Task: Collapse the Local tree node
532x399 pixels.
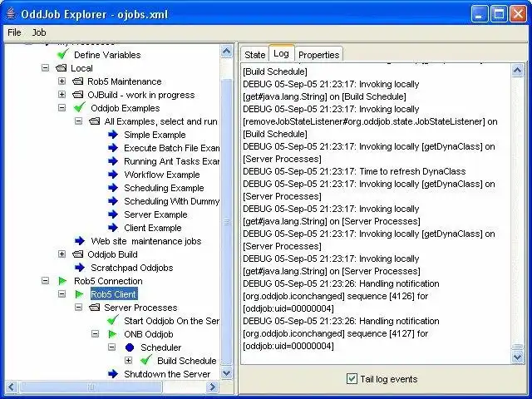Action: [x=45, y=68]
